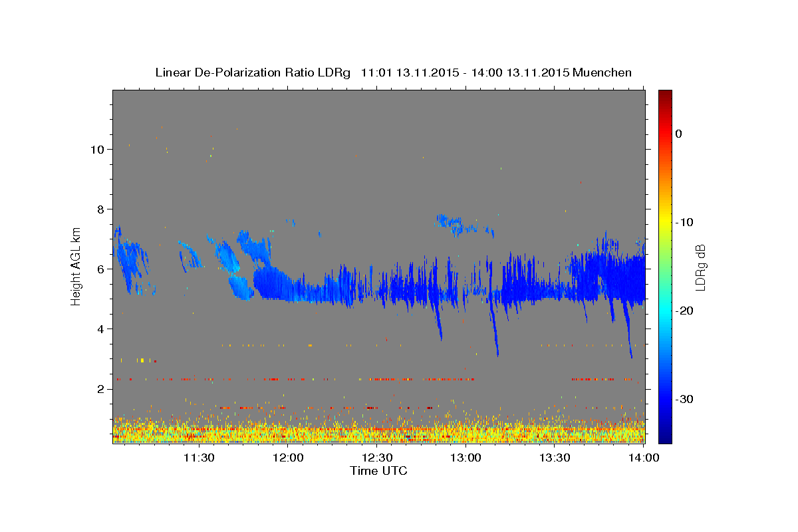Click the height axis label 8

point(100,209)
